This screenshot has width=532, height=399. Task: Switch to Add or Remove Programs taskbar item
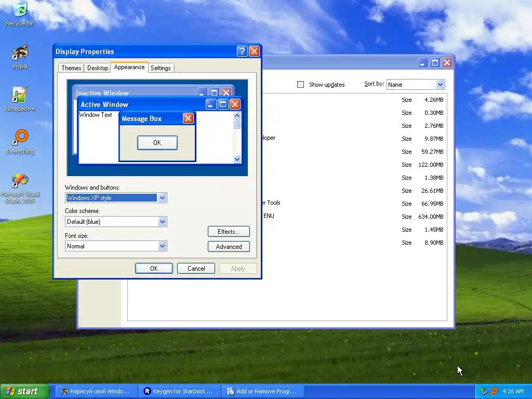pos(262,391)
